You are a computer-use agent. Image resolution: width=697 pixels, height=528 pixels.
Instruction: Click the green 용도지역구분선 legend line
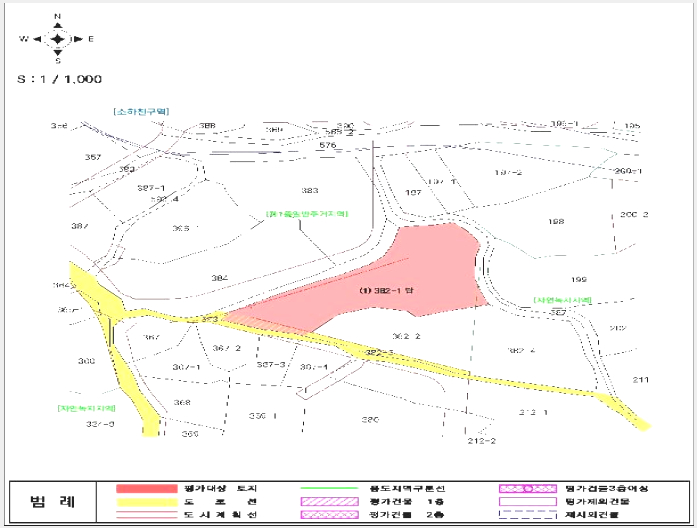329,488
